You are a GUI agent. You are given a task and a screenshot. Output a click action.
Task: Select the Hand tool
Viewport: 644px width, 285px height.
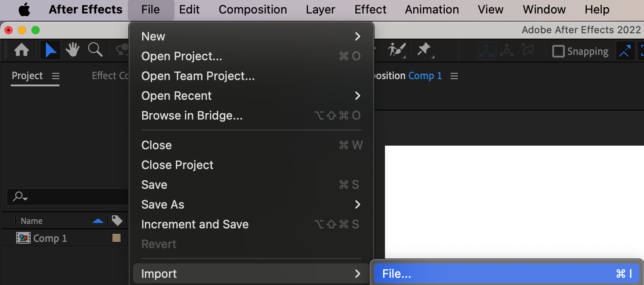pyautogui.click(x=72, y=50)
